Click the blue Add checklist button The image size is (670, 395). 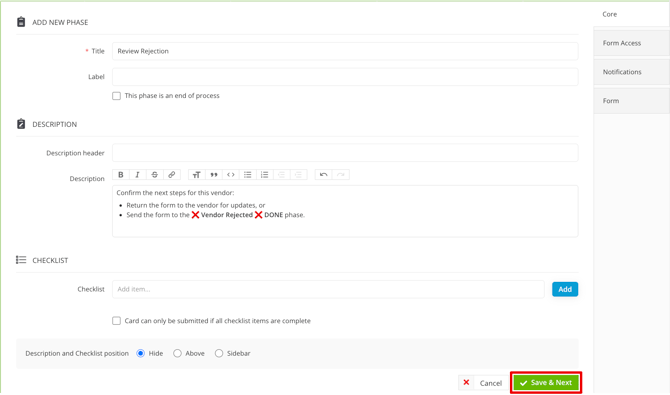[565, 289]
